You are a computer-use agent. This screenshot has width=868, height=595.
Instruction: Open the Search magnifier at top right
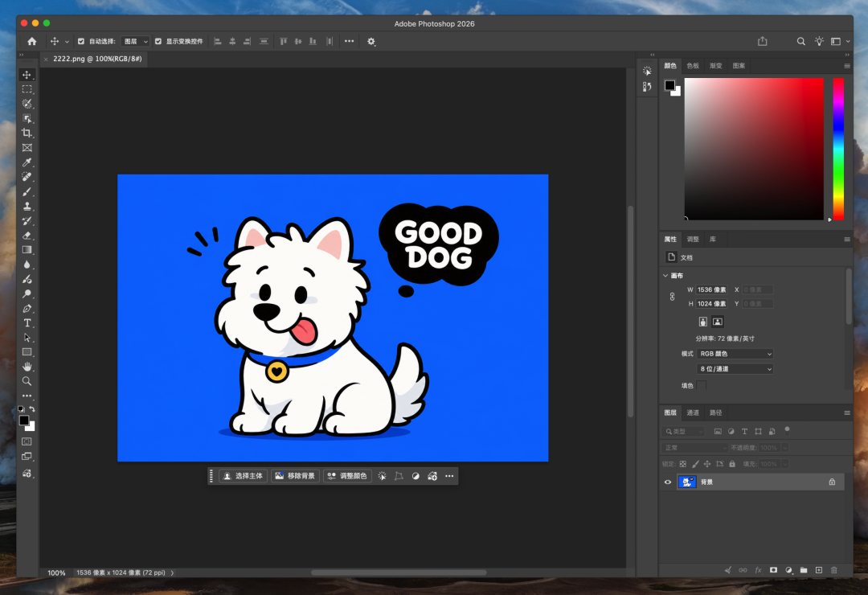point(800,42)
